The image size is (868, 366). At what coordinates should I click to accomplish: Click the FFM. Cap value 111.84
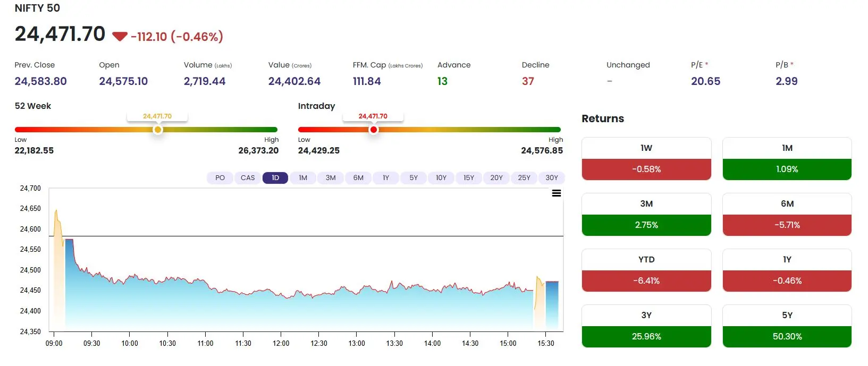367,81
